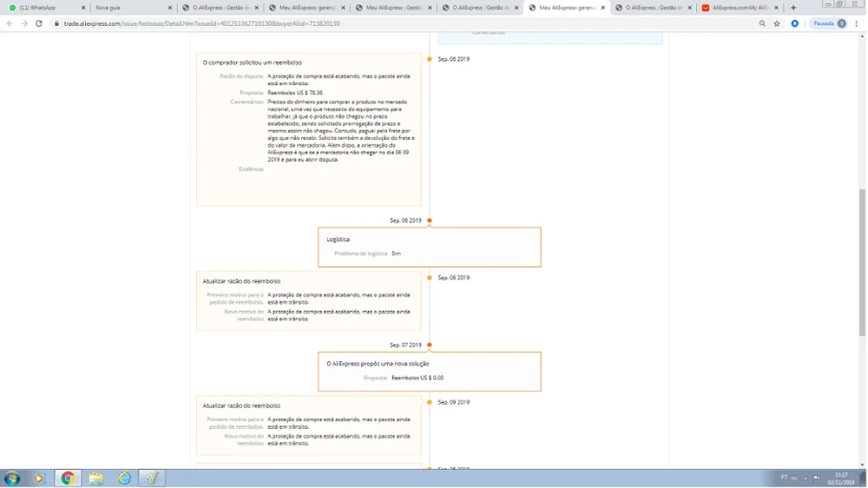This screenshot has width=868, height=488.
Task: Open Windows Media Player from taskbar
Action: 39,478
